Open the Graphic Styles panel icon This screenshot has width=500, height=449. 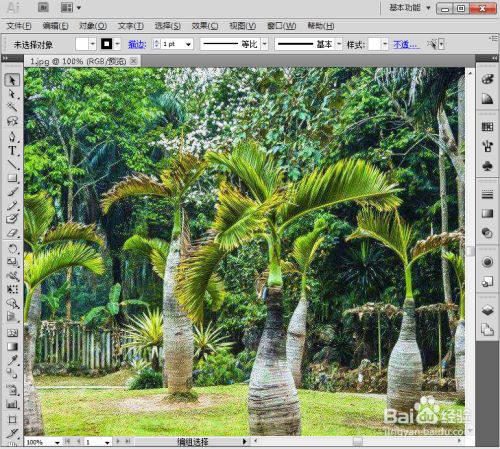pos(487,282)
